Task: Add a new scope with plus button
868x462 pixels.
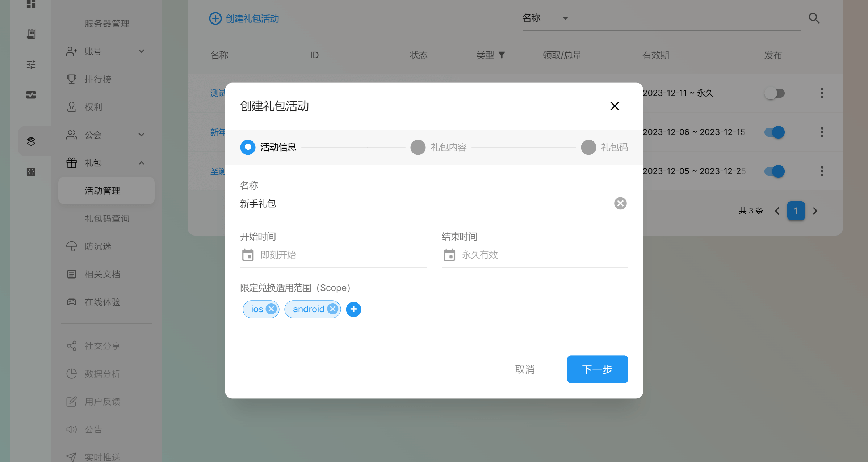Action: 353,309
